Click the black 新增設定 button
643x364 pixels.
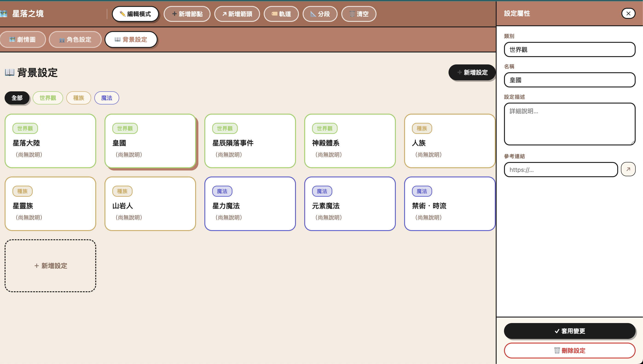coord(472,72)
